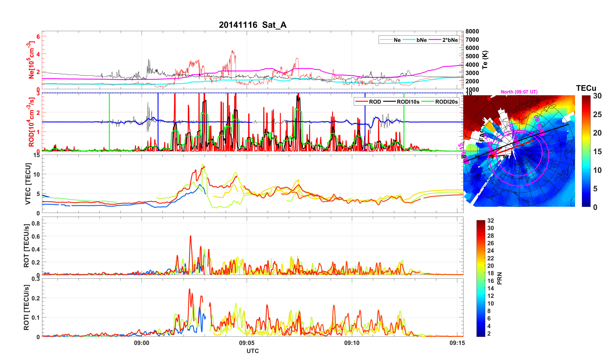Click the 09:00 tick label on UTC axis
602x364 pixels.
(x=141, y=343)
